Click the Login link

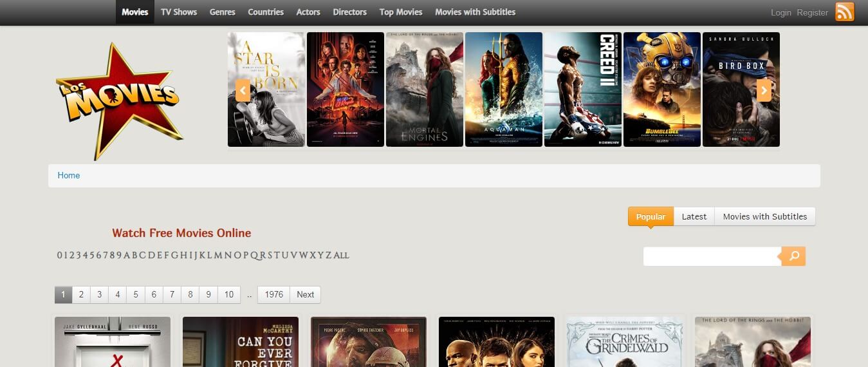click(x=781, y=13)
